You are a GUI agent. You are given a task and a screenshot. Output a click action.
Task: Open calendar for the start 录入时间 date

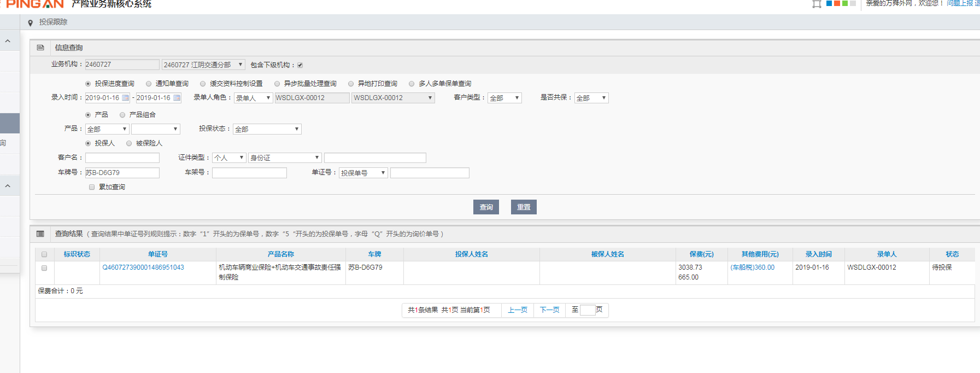(x=126, y=98)
